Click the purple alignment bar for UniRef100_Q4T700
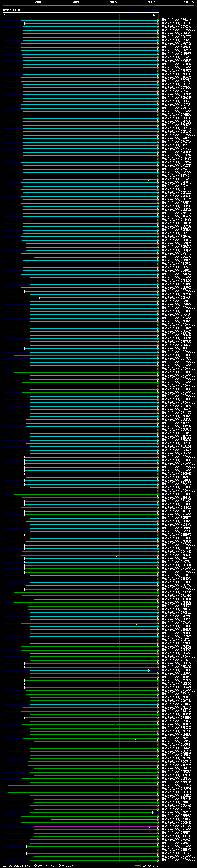Screen dimensions: 197x868 pyautogui.click(x=96, y=826)
